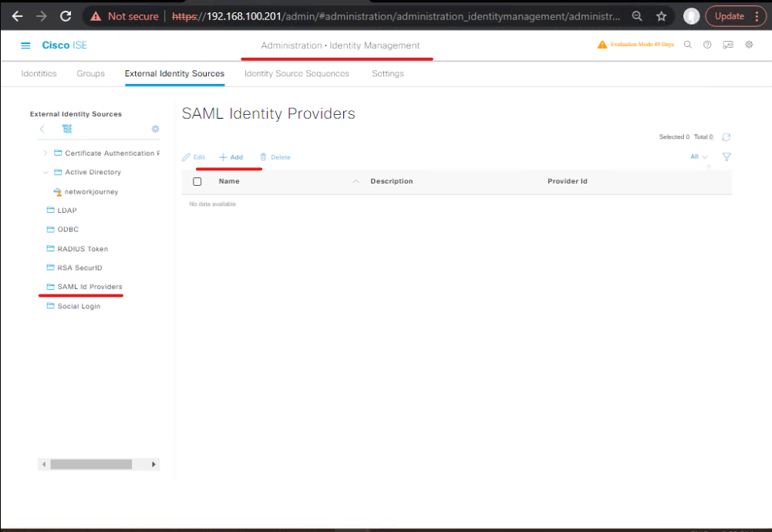Click the browser forward arrow
Image resolution: width=772 pixels, height=532 pixels.
click(42, 16)
